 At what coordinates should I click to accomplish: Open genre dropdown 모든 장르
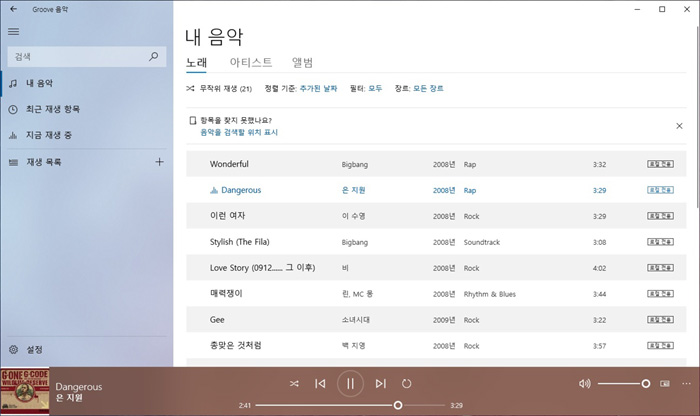click(x=428, y=88)
